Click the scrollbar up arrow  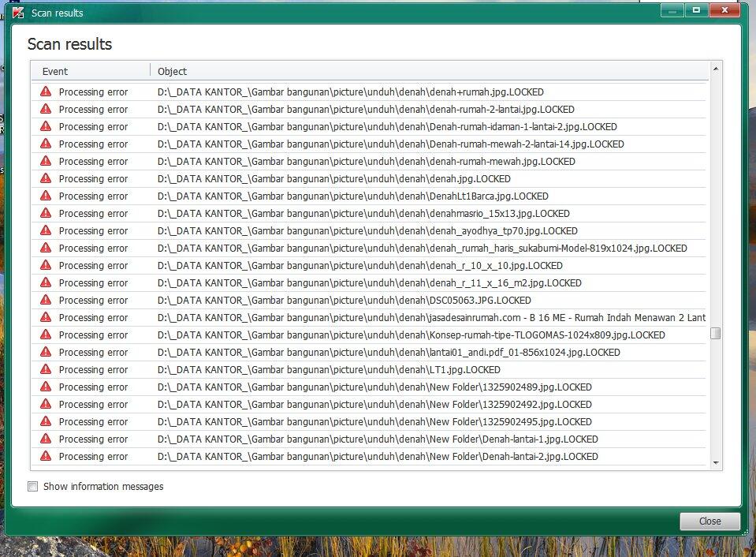(x=716, y=68)
